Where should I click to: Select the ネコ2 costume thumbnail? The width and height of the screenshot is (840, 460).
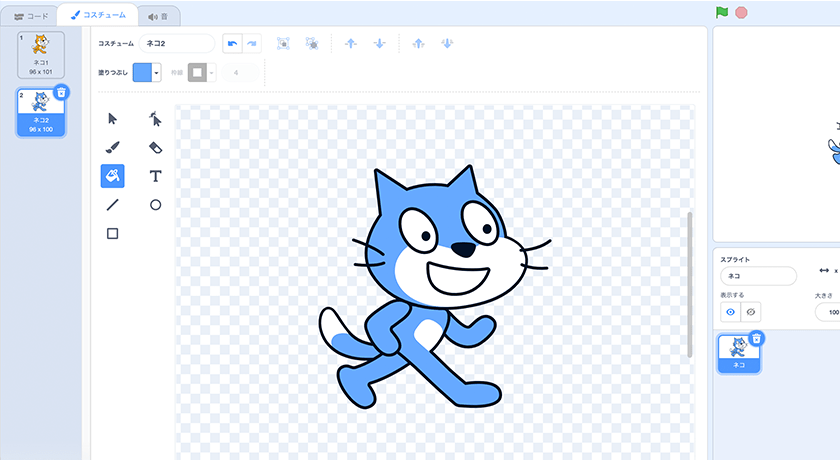click(41, 113)
